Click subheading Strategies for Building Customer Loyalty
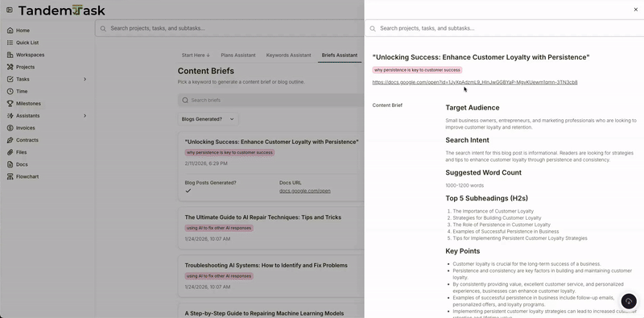This screenshot has width=644, height=318. click(x=497, y=218)
